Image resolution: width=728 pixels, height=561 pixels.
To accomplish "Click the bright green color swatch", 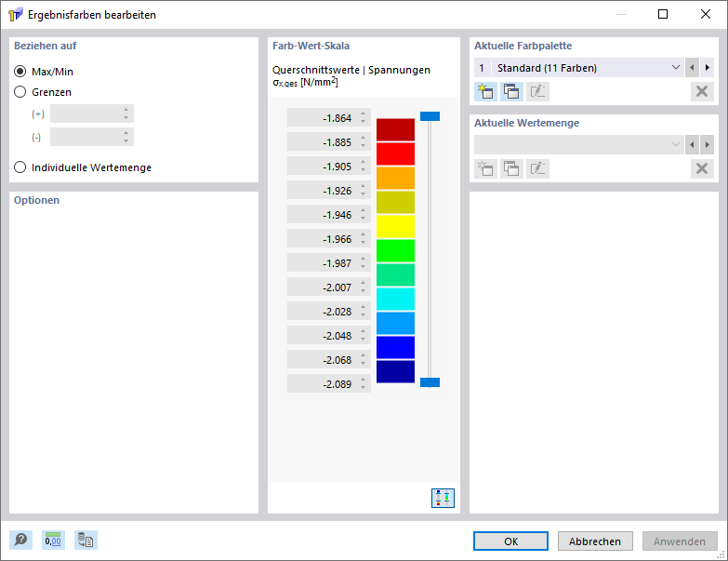I will coord(395,251).
